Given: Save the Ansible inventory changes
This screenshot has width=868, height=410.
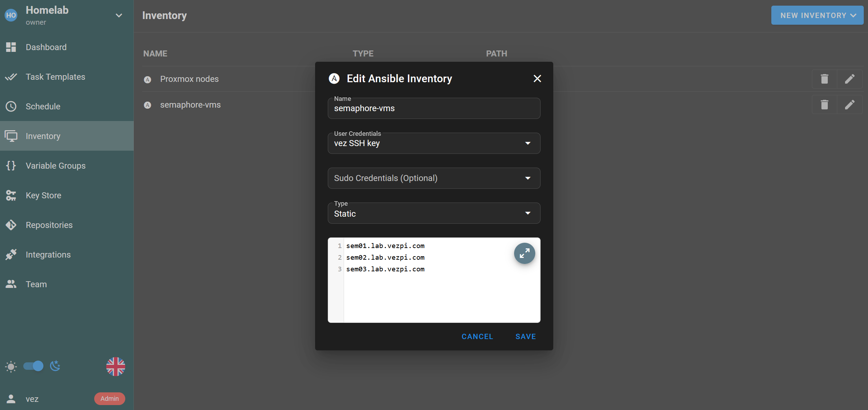Looking at the screenshot, I should coord(525,337).
